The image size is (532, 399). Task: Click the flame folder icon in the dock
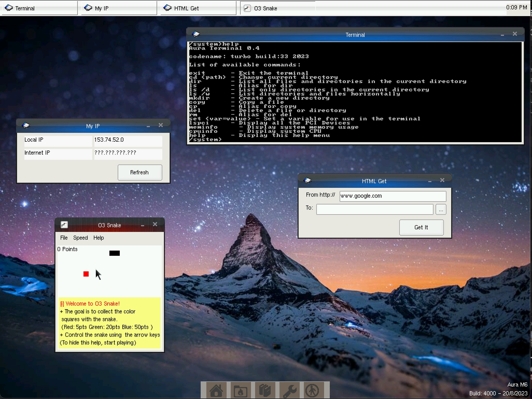(x=241, y=390)
